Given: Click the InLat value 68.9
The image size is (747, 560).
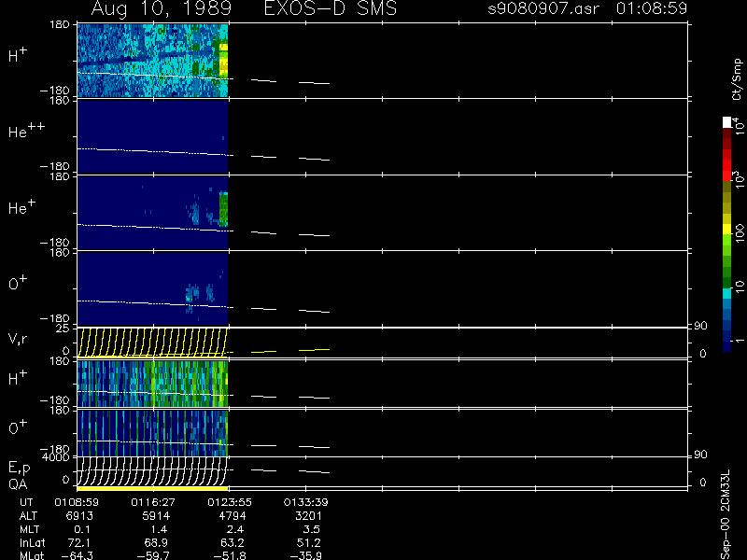Looking at the screenshot, I should click(155, 543).
